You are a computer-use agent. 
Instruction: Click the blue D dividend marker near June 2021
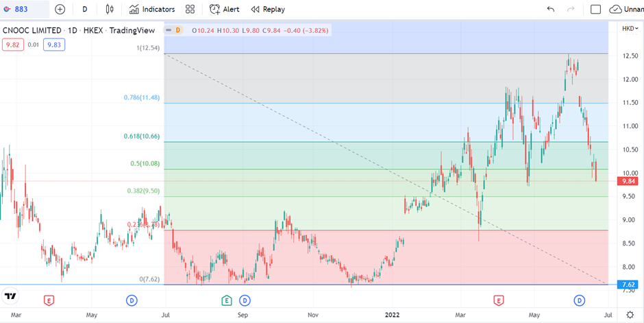click(x=132, y=301)
